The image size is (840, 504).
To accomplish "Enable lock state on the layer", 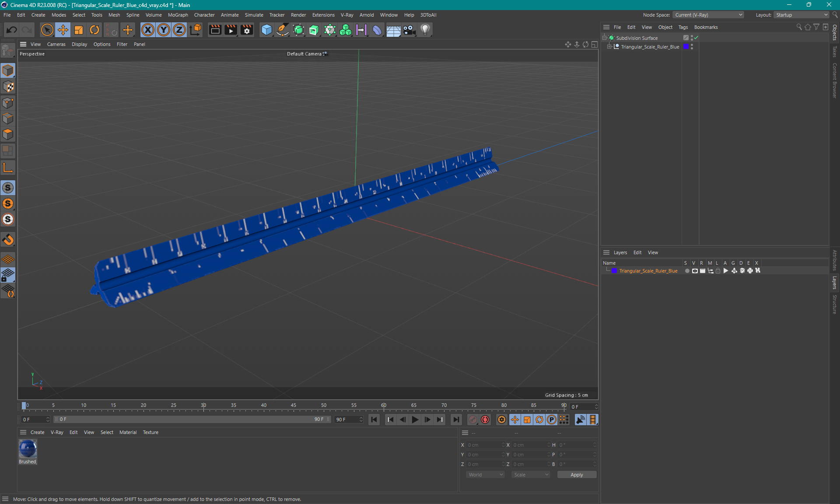I will click(717, 271).
